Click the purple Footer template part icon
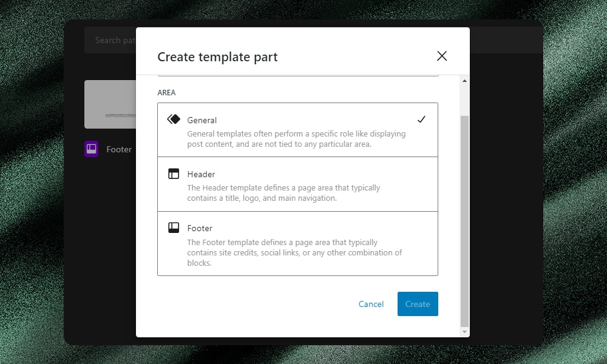 point(91,149)
